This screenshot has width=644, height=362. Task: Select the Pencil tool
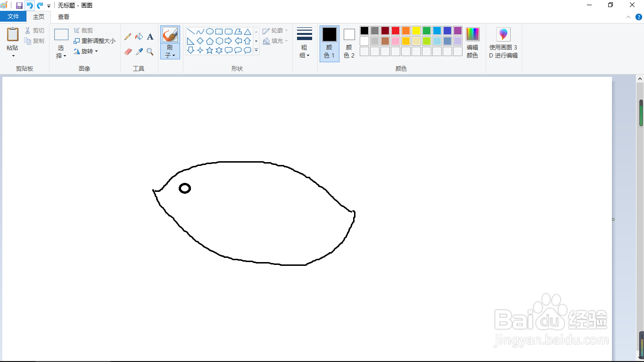pyautogui.click(x=128, y=37)
